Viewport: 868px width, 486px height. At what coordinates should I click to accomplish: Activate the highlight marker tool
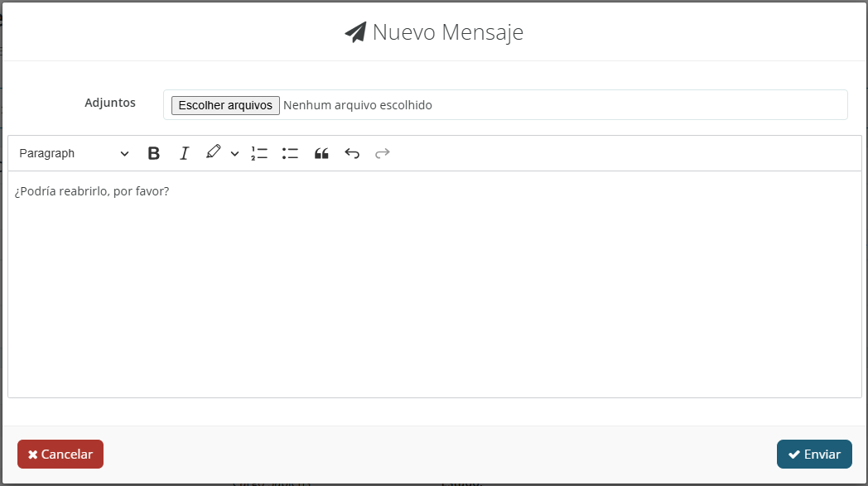(x=214, y=152)
